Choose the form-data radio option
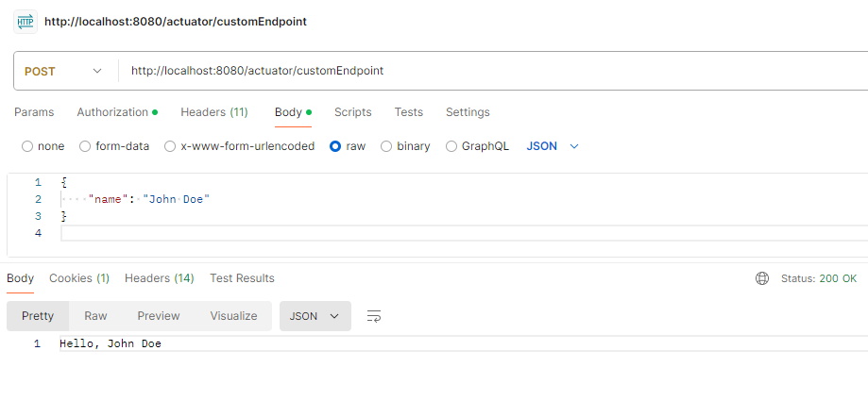 (86, 146)
